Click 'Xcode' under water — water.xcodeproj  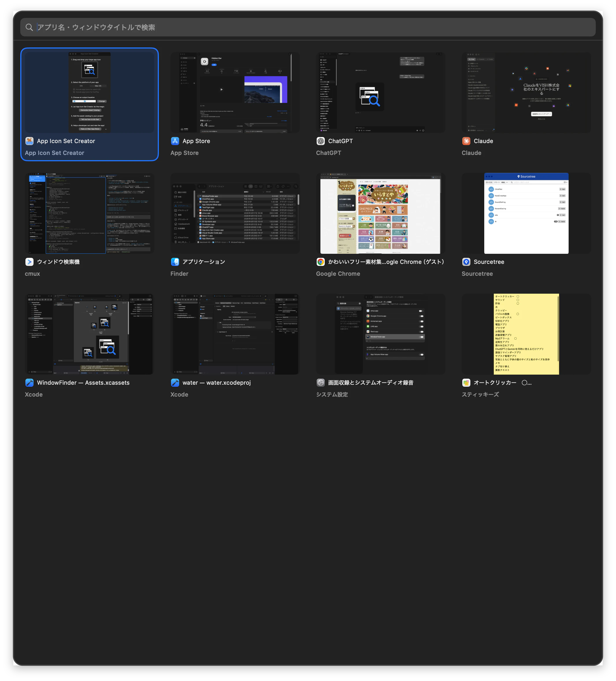tap(179, 394)
